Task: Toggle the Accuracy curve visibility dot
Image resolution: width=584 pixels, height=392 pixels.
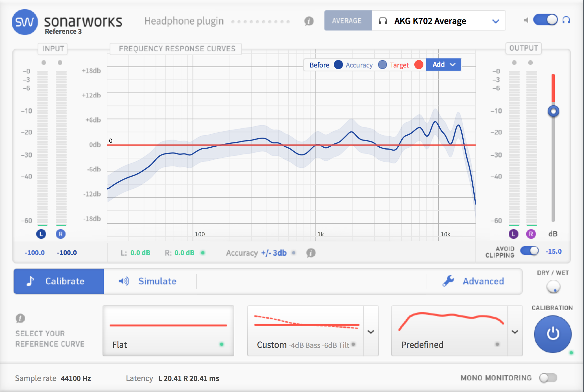Action: (383, 65)
